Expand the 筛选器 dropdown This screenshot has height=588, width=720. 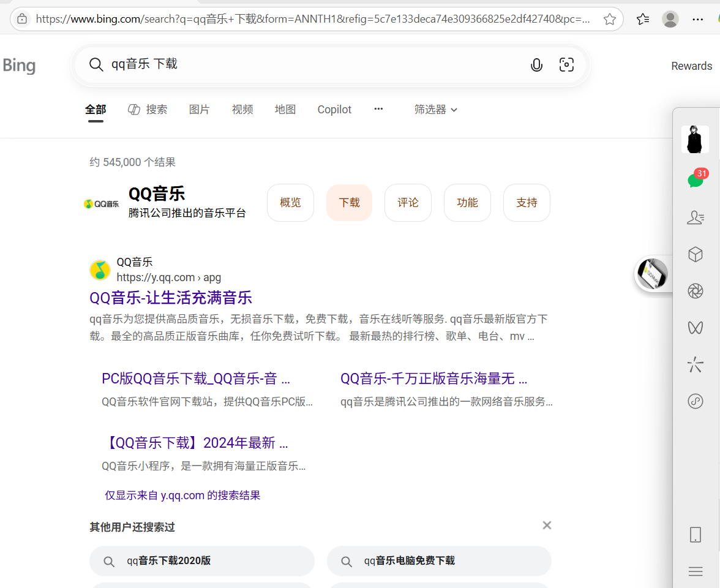pos(435,109)
